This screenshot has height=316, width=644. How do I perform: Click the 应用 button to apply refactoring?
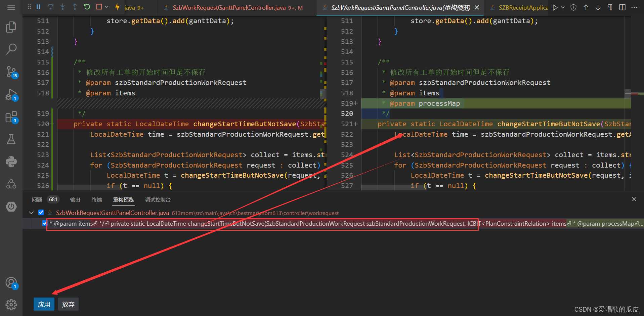pos(44,304)
